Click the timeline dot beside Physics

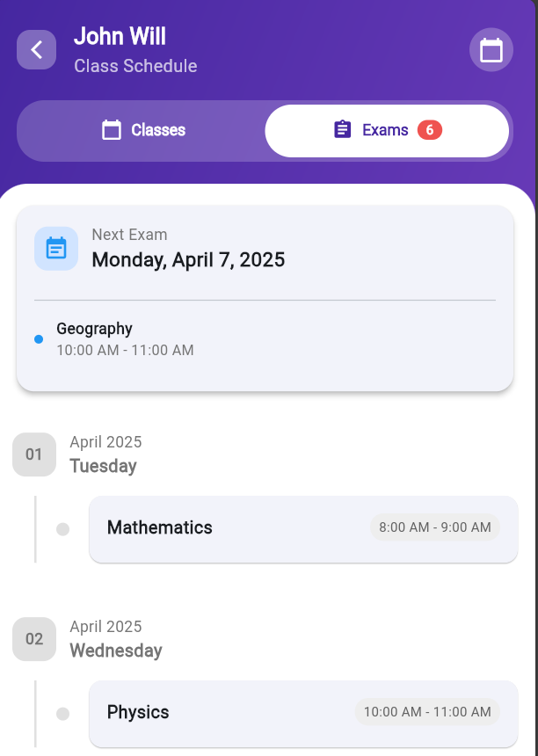pyautogui.click(x=62, y=713)
